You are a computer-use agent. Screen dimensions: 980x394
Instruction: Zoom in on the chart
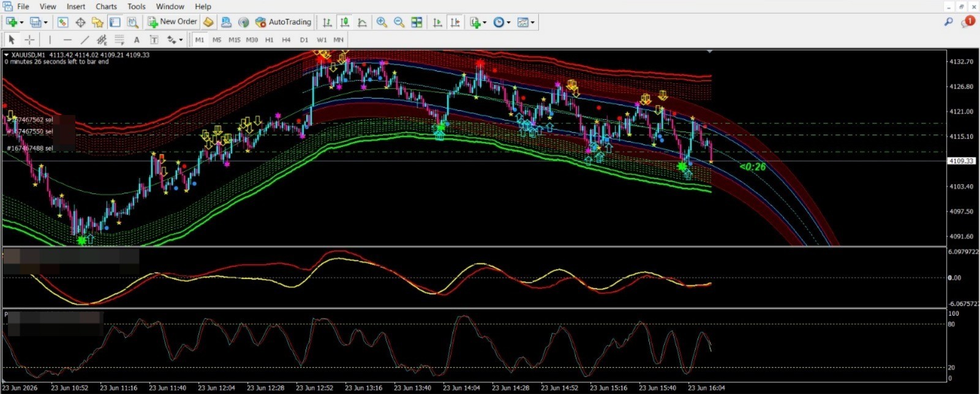point(382,22)
